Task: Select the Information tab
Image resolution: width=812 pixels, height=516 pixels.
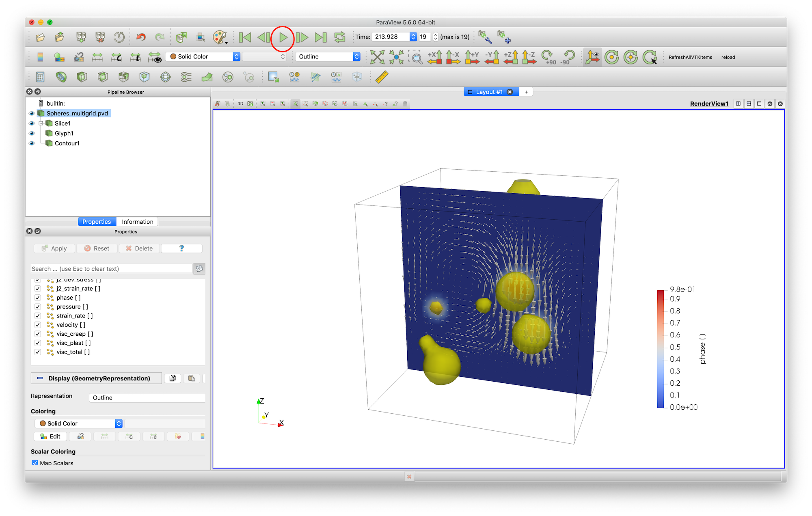Action: click(137, 221)
